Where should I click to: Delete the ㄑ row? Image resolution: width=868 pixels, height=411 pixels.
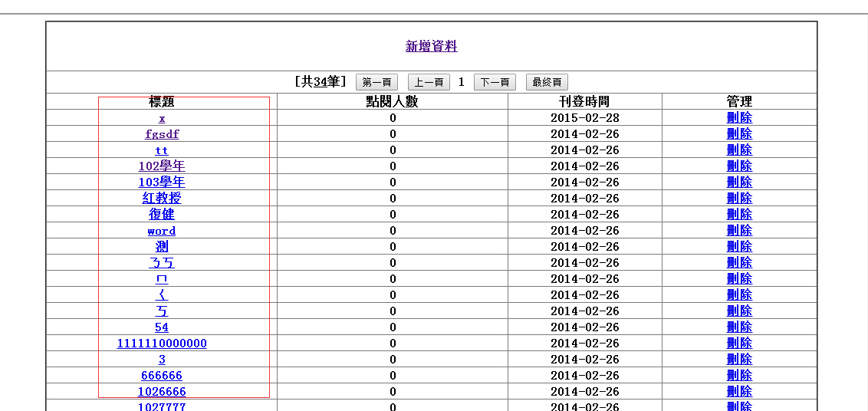click(739, 294)
